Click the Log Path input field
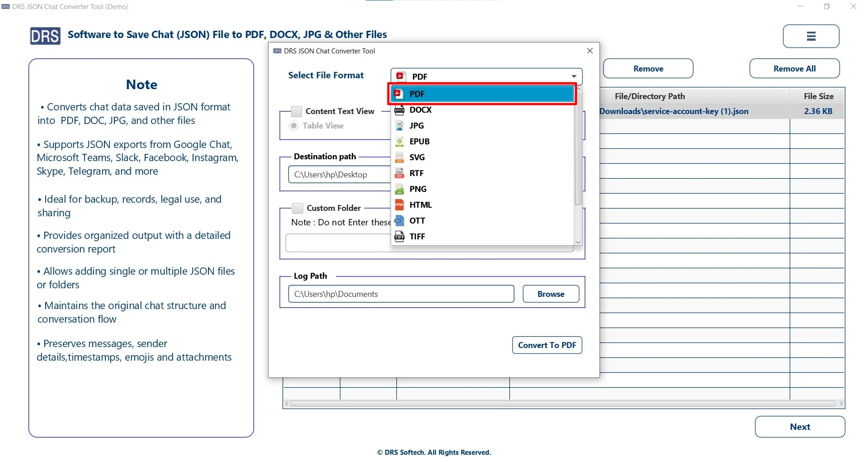The image size is (868, 462). (401, 294)
